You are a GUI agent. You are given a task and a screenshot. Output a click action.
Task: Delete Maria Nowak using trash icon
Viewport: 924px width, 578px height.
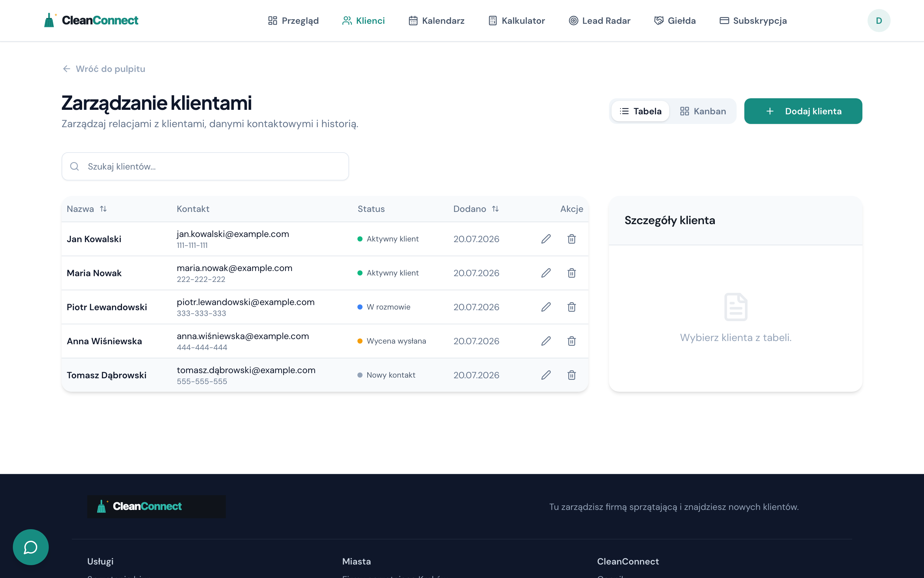[x=572, y=273]
